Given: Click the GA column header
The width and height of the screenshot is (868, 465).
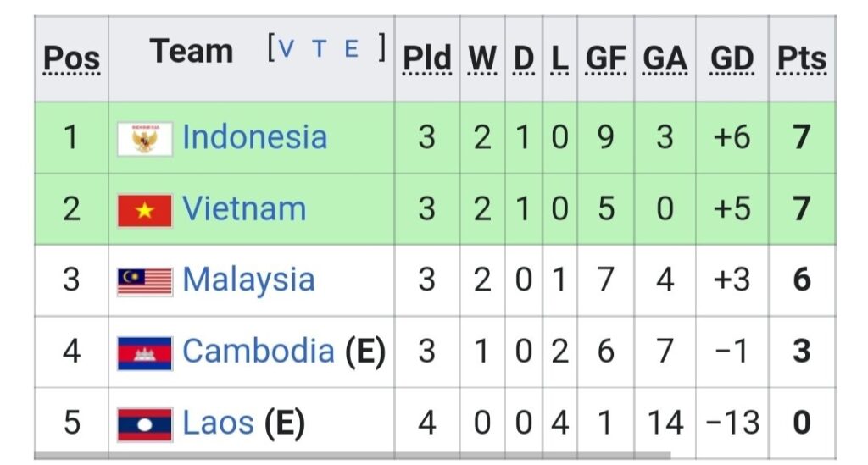Looking at the screenshot, I should click(665, 58).
